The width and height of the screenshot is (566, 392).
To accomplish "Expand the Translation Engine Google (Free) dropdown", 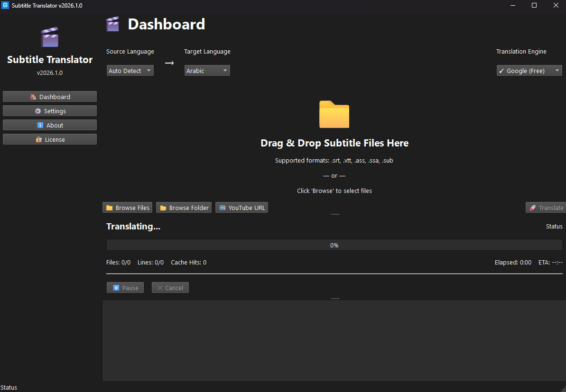I will point(529,71).
